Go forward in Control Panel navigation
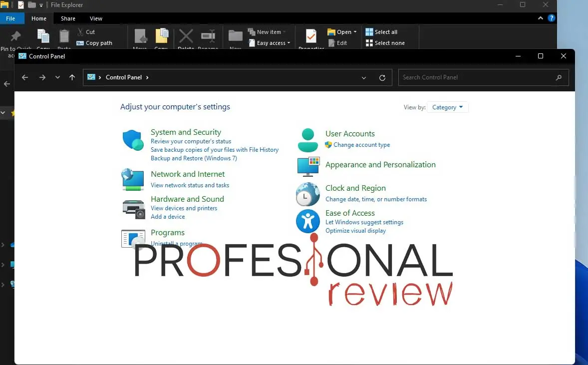588x365 pixels. coord(42,77)
